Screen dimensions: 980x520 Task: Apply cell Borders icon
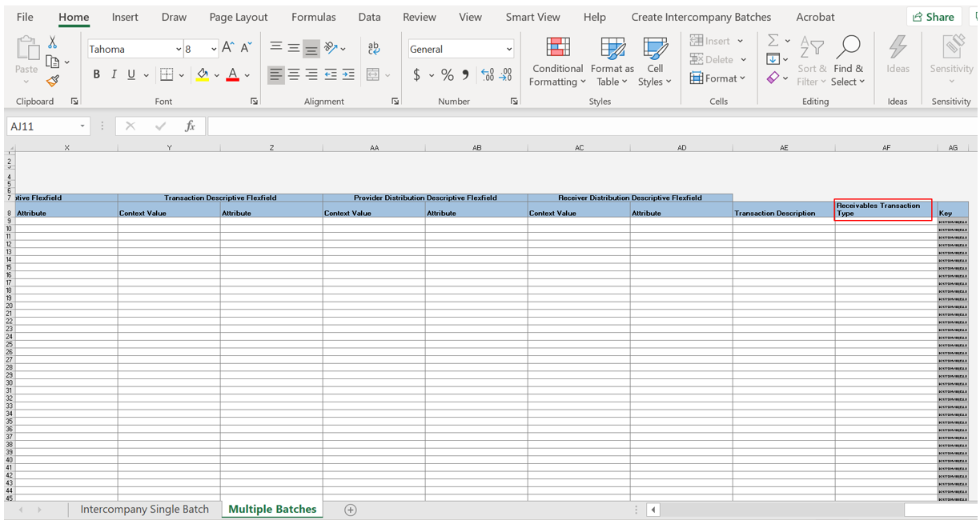pos(167,74)
